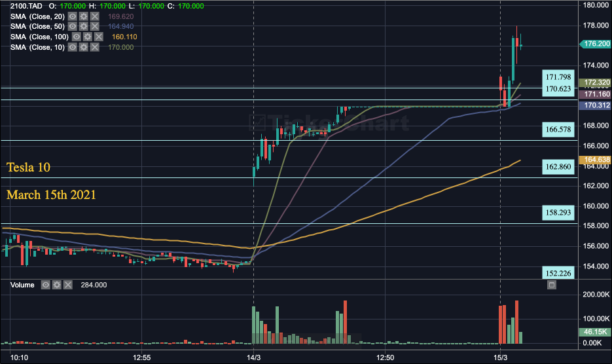The width and height of the screenshot is (612, 364).
Task: Click the 160.110 SMA 100 value
Action: [124, 37]
